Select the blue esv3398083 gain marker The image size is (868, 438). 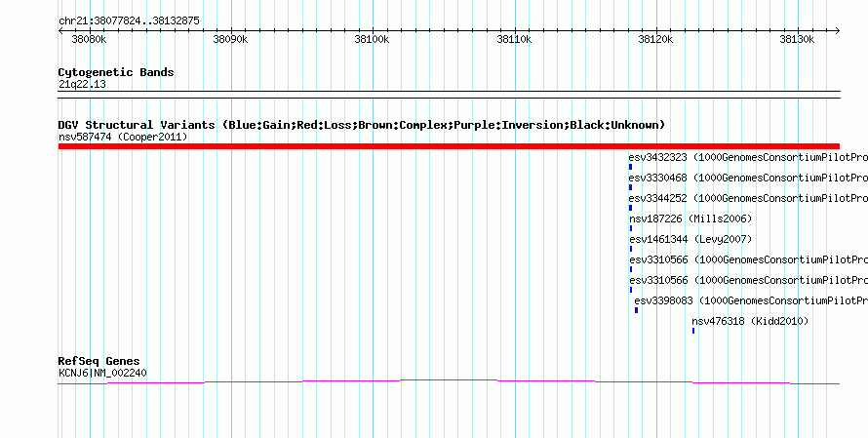[x=636, y=310]
